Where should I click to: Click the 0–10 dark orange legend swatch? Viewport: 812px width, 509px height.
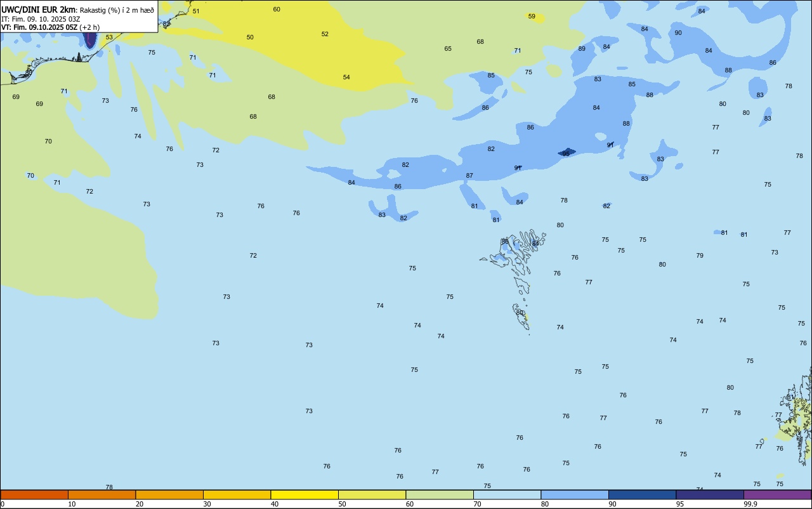pos(34,494)
